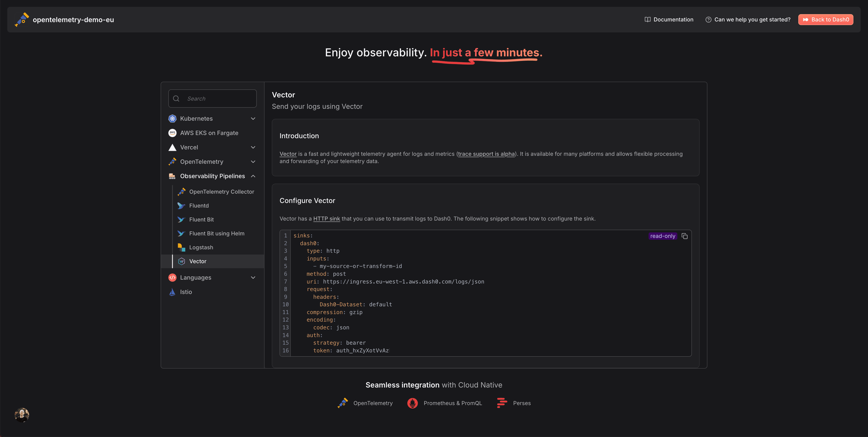
Task: Click the search magnifier icon
Action: pos(176,99)
